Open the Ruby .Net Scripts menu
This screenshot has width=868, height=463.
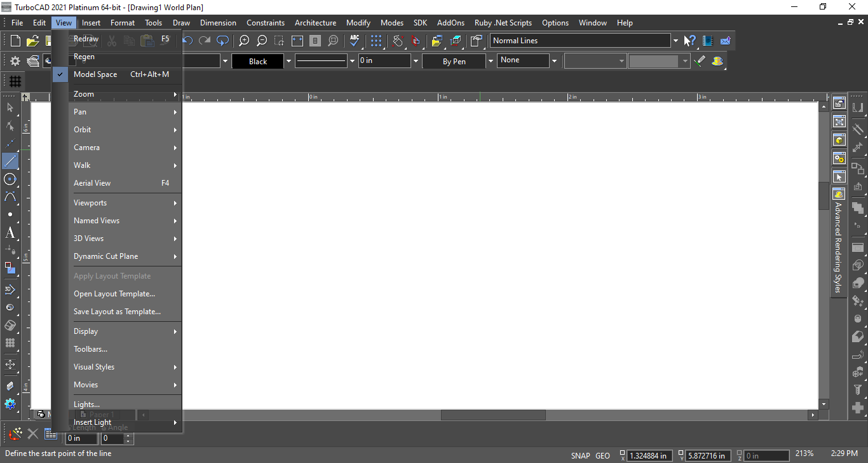pyautogui.click(x=503, y=23)
